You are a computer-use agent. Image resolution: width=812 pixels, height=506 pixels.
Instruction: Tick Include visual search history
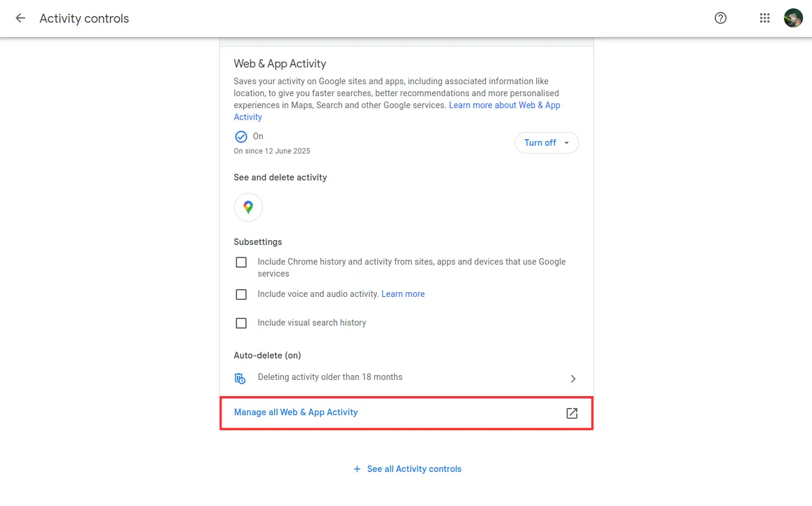(x=241, y=323)
